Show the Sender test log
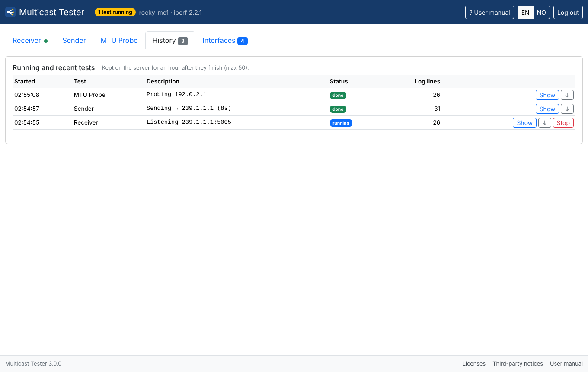 (547, 109)
